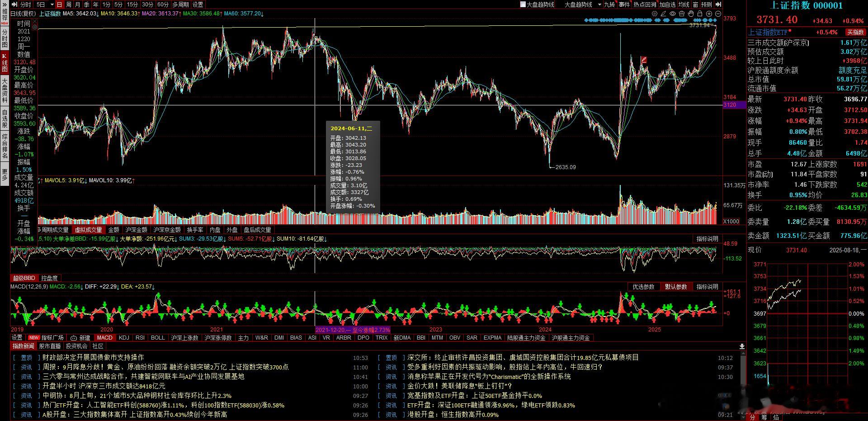868x421 pixels.
Task: Open 自选股 sidebar item
Action: point(5,118)
